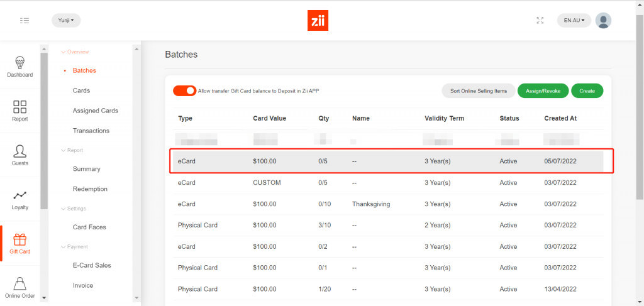Open the Dashboard balloon icon
This screenshot has height=306, width=644.
[19, 63]
